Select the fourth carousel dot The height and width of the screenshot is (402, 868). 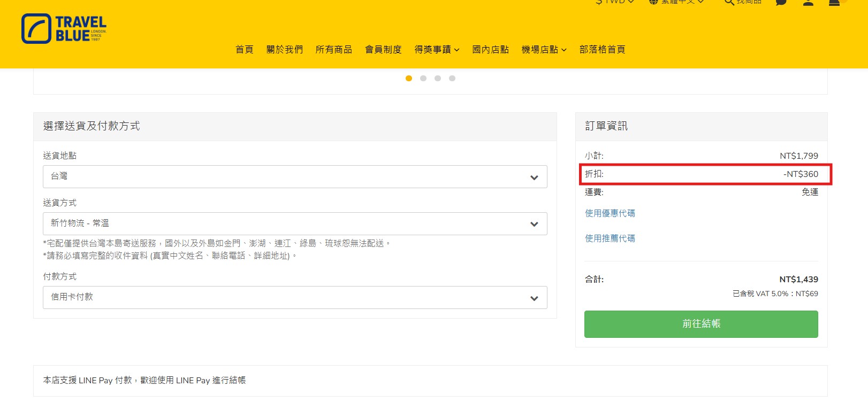click(x=452, y=79)
